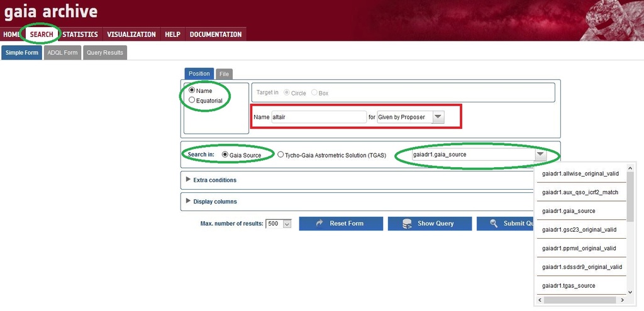Choose gaiadr1.gsc23_original_valid from the list
Screen dimensions: 644x311
[x=580, y=230]
